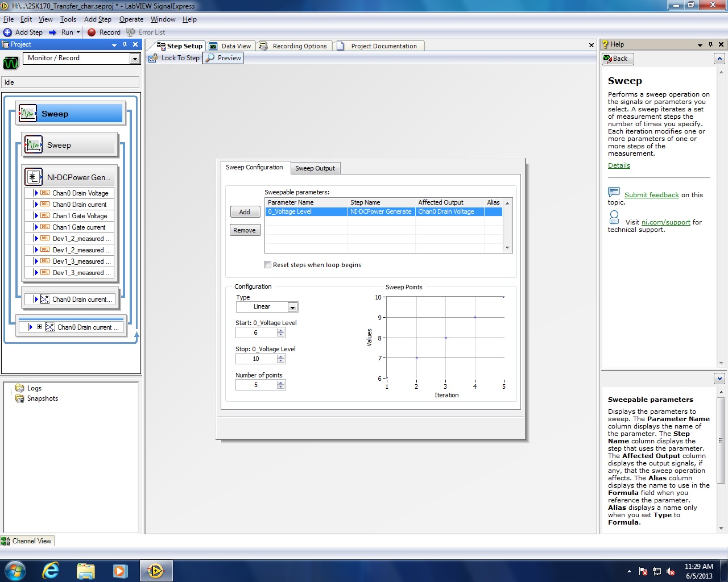
Task: Collapse the upper help pane chevron
Action: pos(719,59)
